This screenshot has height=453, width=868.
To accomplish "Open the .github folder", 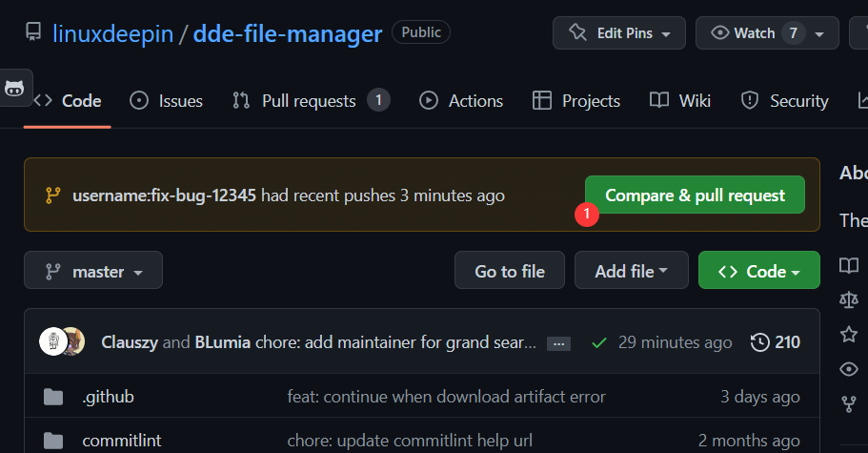I will 108,397.
